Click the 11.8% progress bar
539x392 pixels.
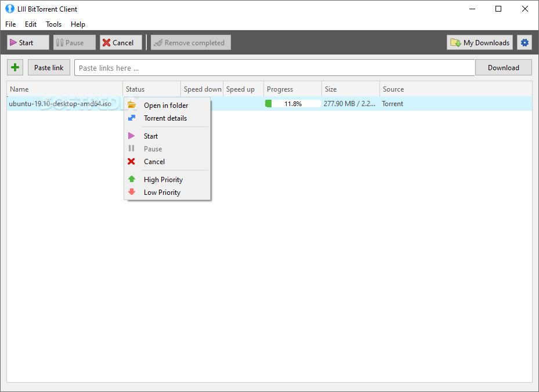click(293, 103)
